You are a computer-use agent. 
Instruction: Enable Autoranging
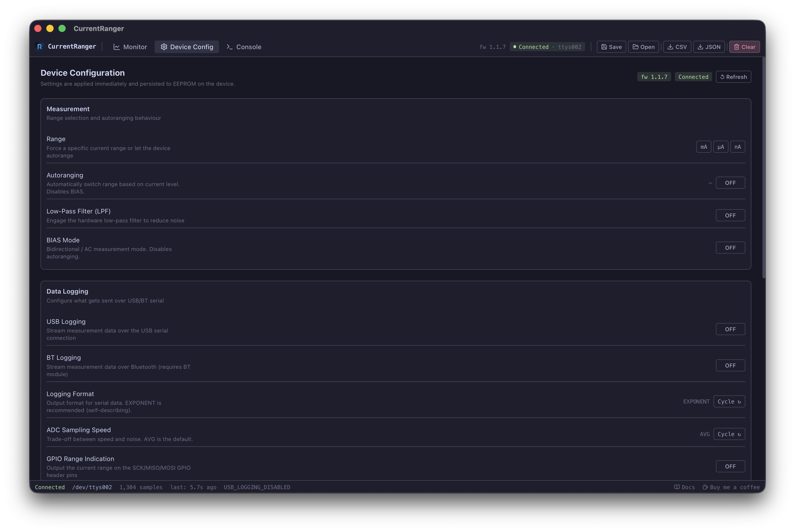[730, 182]
